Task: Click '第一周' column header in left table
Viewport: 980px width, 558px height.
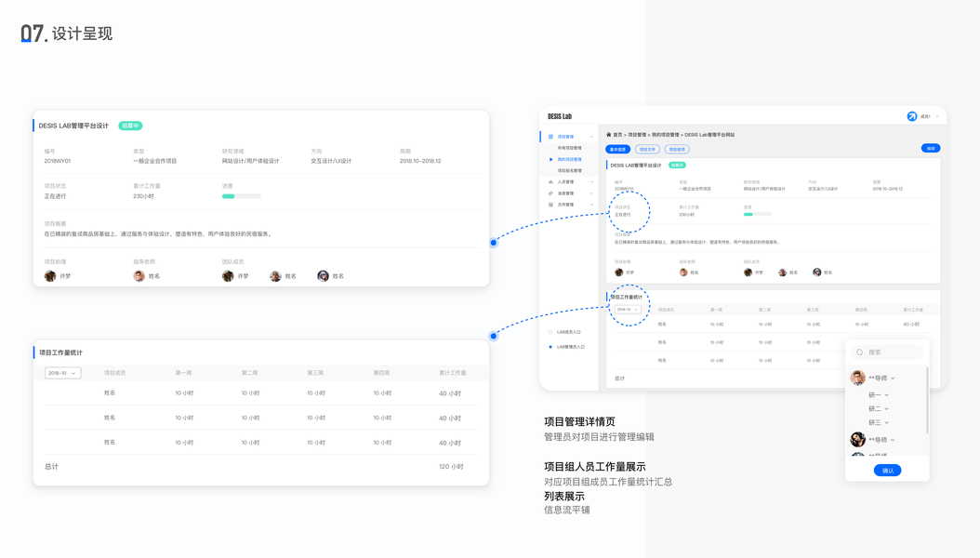Action: 184,373
